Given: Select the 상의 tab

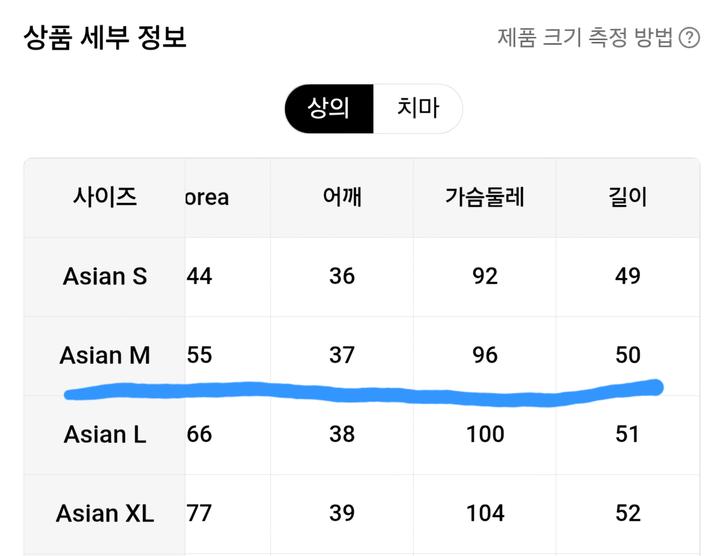Looking at the screenshot, I should [x=328, y=108].
